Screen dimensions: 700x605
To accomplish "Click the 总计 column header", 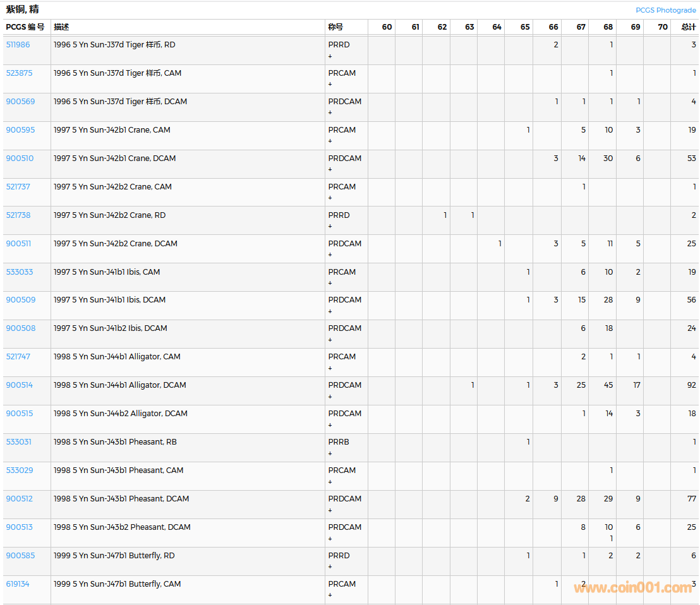I will click(x=688, y=27).
